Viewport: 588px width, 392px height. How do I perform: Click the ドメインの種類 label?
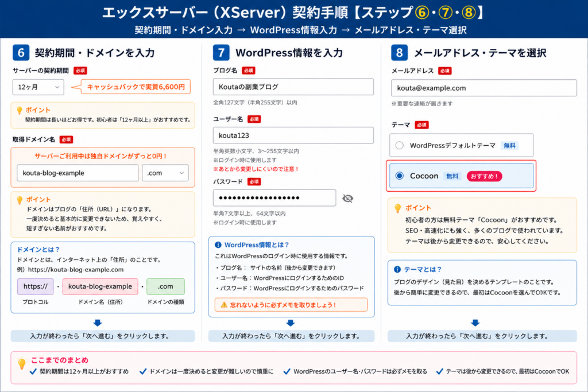click(165, 302)
